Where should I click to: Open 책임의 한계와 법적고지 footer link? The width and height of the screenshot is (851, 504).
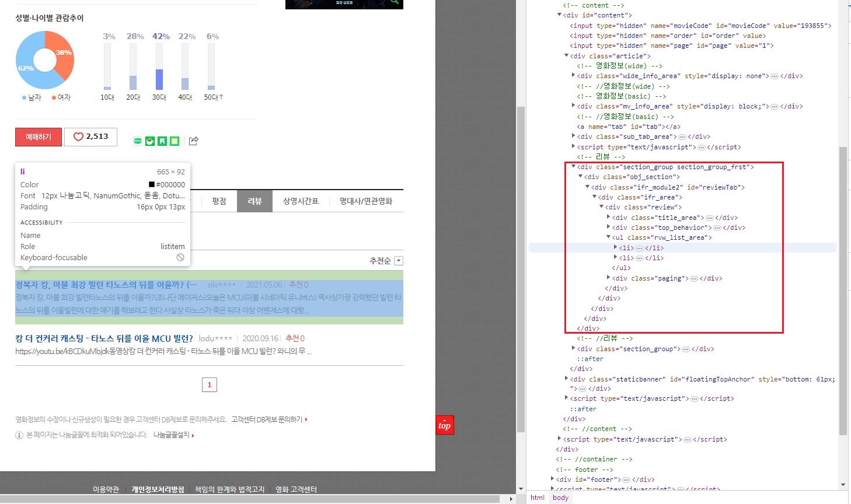pos(229,489)
